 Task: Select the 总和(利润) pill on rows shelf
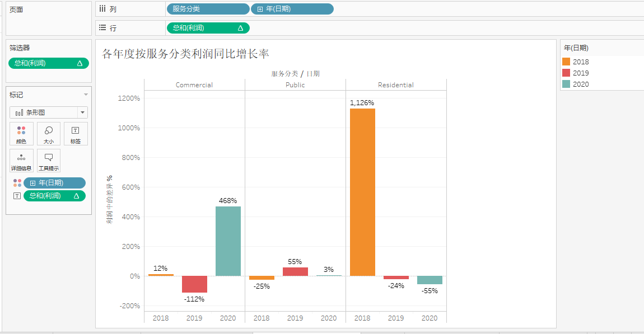207,28
